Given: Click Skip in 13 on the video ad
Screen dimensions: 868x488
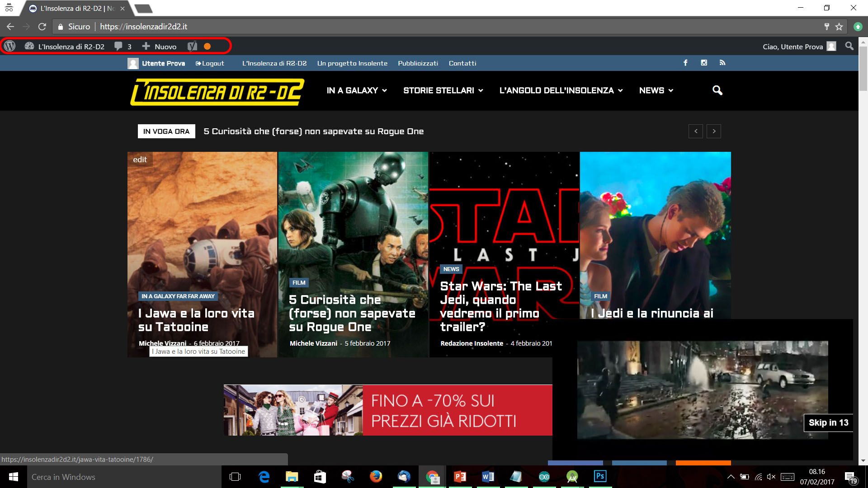Looking at the screenshot, I should tap(828, 422).
